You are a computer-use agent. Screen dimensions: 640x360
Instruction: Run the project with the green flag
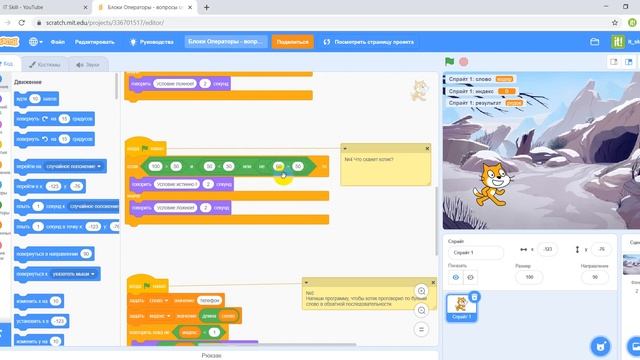coord(449,62)
